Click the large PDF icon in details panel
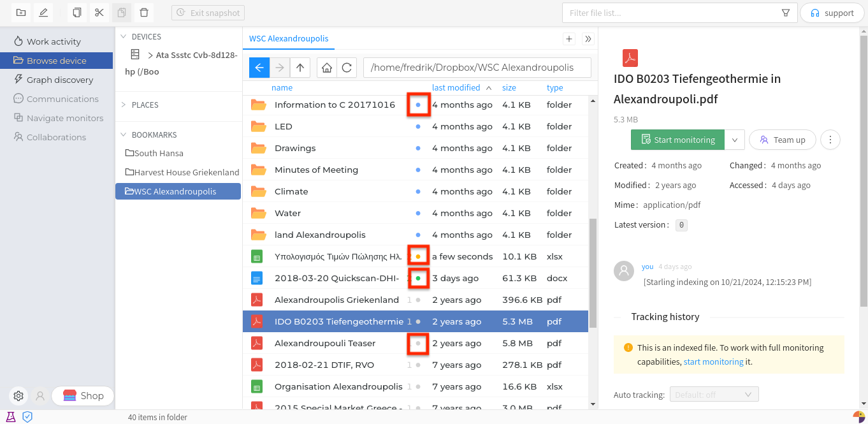 [x=630, y=58]
